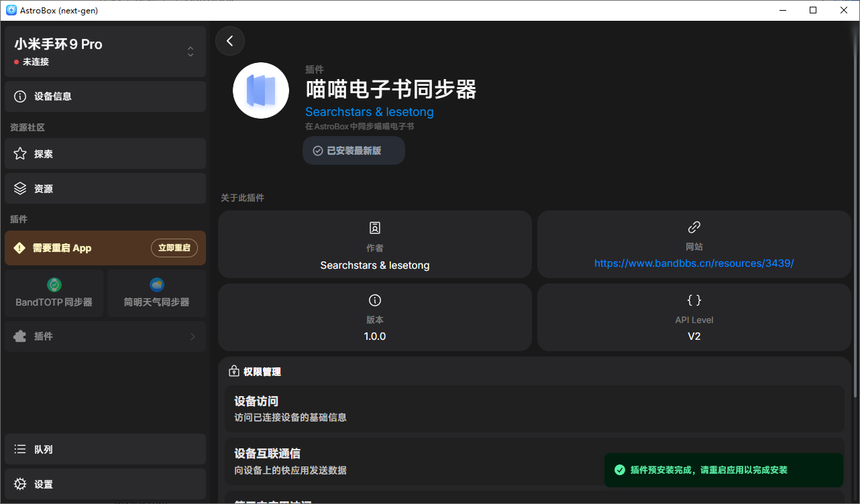Screen dimensions: 860x504
Task: Click the version value 1.0.0
Action: (x=375, y=336)
